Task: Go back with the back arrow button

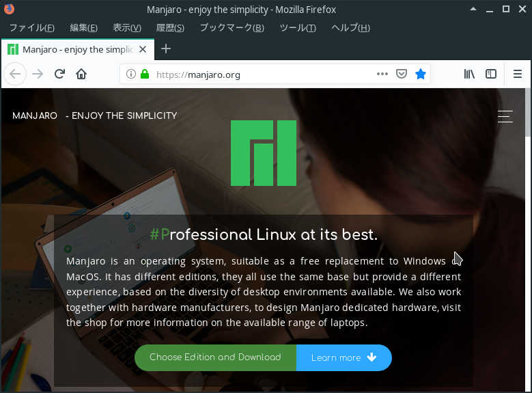Action: (15, 74)
